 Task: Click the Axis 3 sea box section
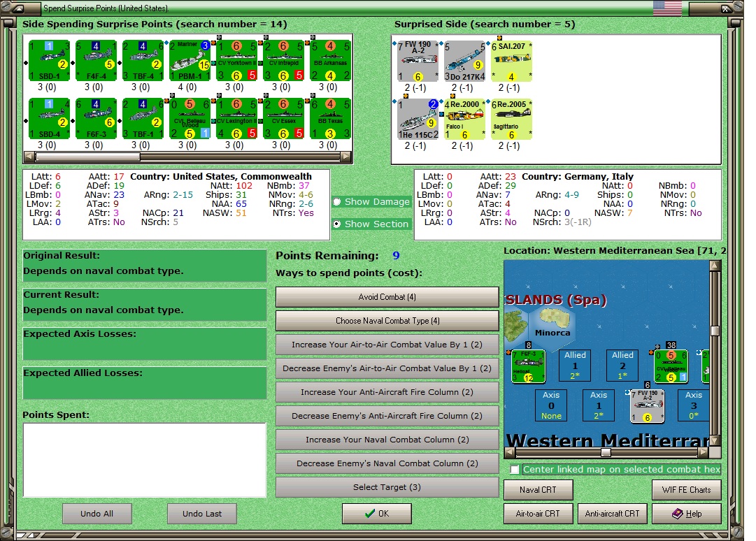click(693, 405)
